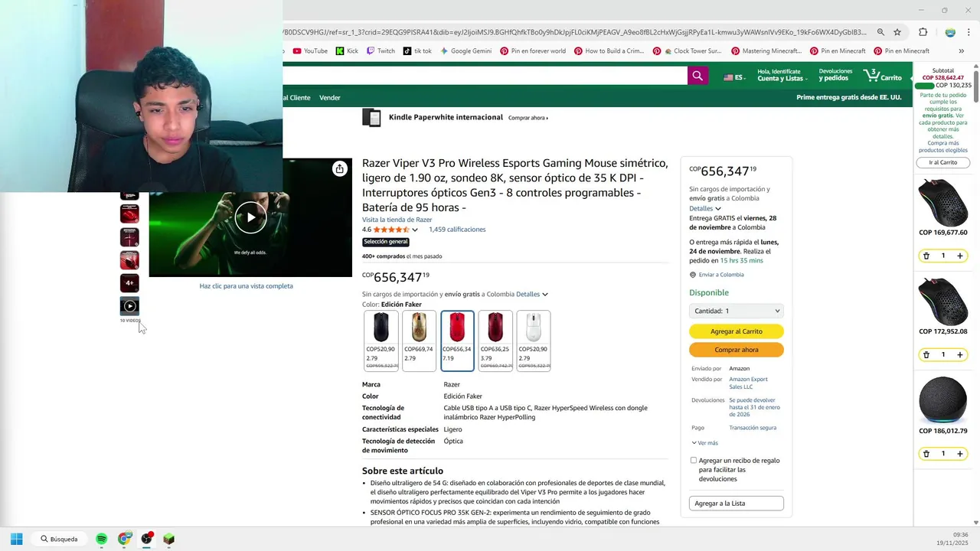This screenshot has width=980, height=551.
Task: Open the Google Gemini bookmark
Action: pyautogui.click(x=465, y=51)
